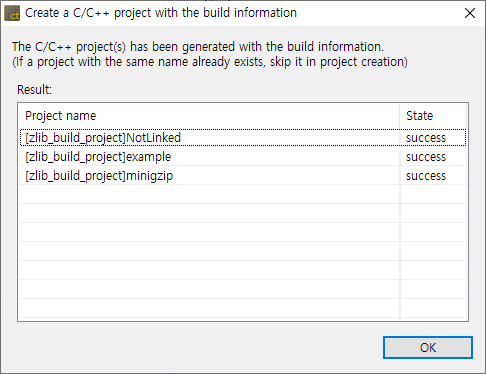Click the message about generated C/C++ projects

tap(198, 47)
